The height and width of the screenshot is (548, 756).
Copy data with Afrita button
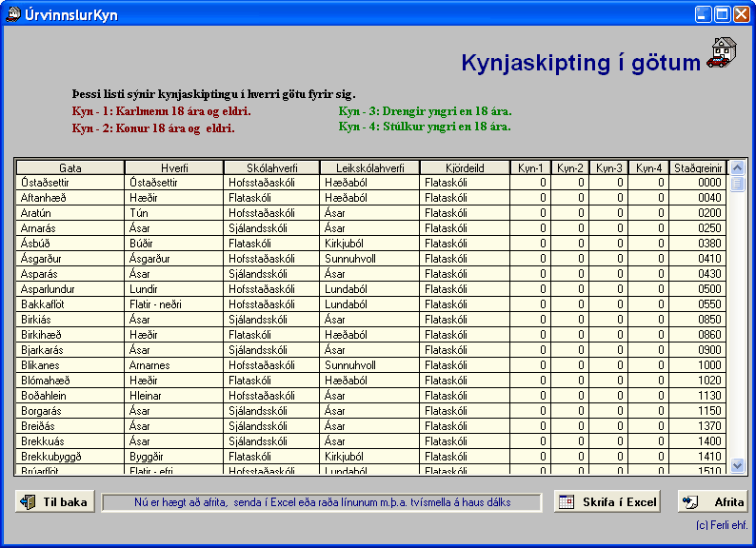point(712,501)
